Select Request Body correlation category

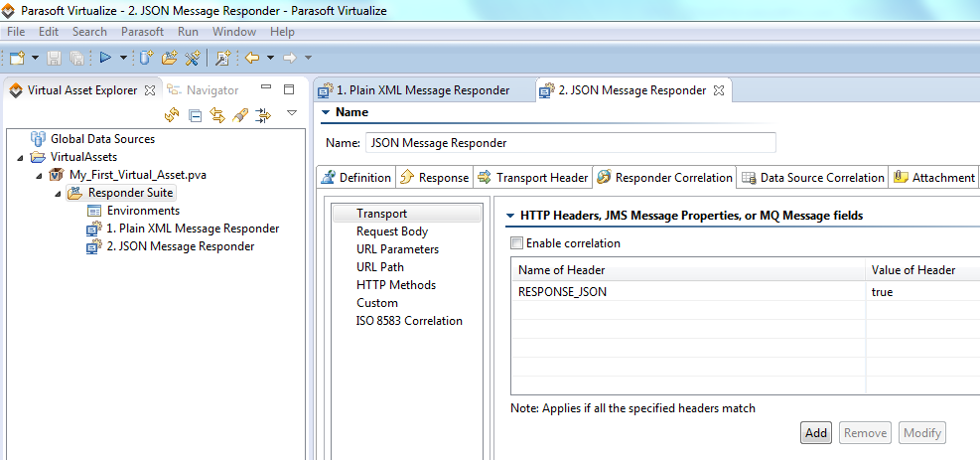click(x=392, y=231)
